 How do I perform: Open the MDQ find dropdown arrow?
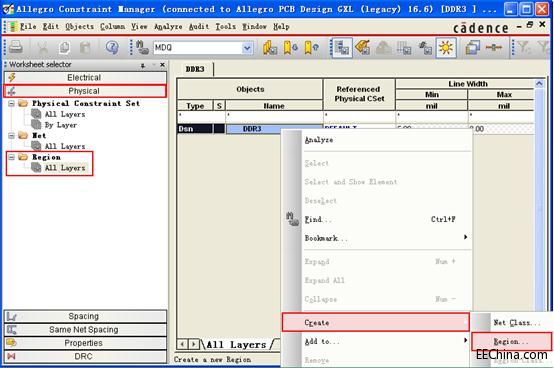[x=247, y=48]
